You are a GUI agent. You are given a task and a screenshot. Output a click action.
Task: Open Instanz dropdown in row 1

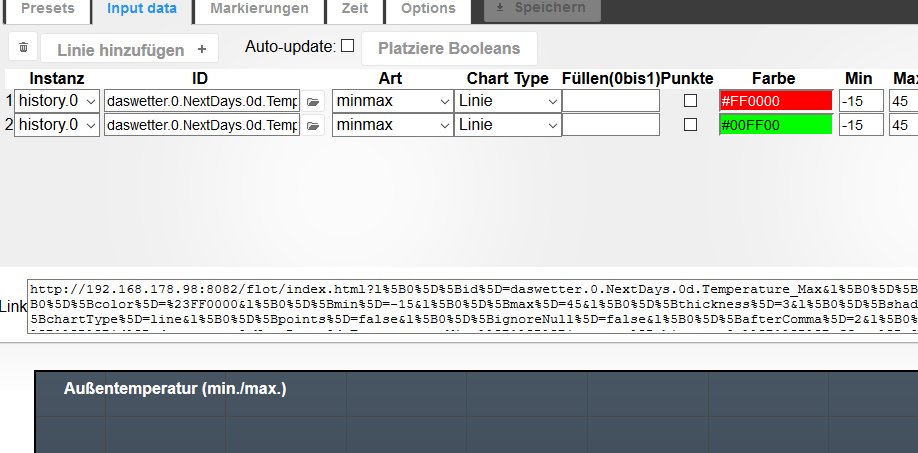[x=58, y=101]
